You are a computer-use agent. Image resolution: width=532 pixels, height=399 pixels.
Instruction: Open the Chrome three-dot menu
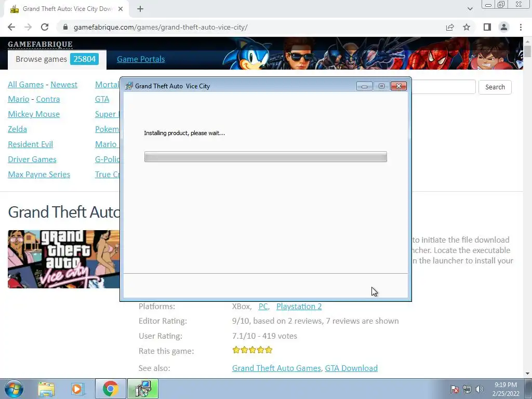521,27
